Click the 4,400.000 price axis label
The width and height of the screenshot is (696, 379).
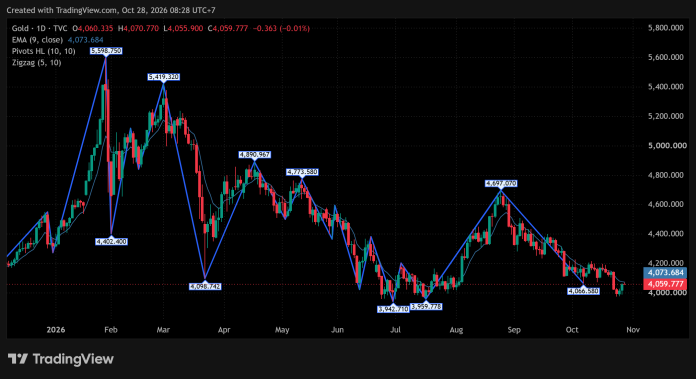coord(665,234)
